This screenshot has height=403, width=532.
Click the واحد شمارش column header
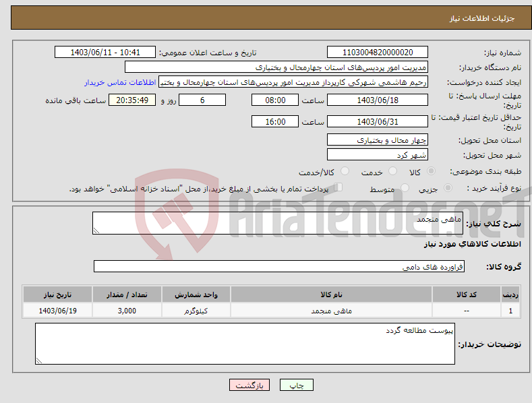[196, 294]
